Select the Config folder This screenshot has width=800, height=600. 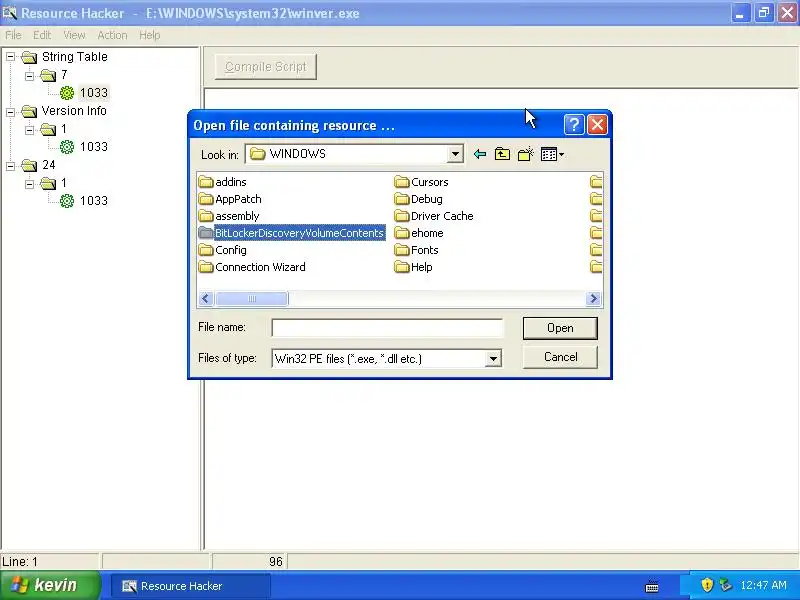223,250
